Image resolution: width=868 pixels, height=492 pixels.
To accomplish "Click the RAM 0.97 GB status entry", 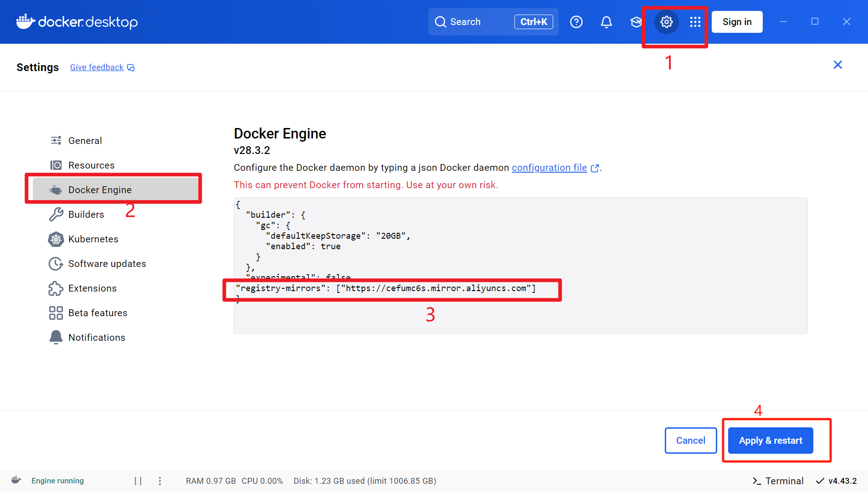I will tap(211, 481).
